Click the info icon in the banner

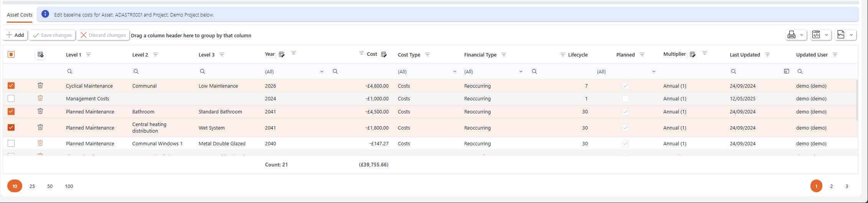45,15
